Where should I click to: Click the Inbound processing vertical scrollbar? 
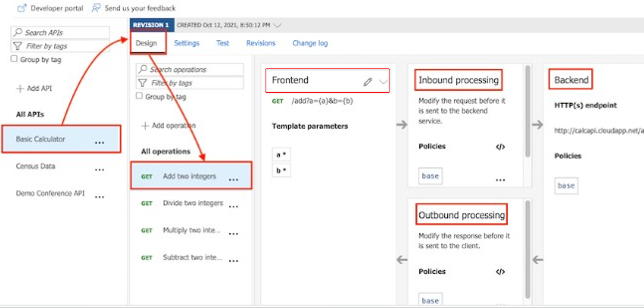click(x=528, y=111)
